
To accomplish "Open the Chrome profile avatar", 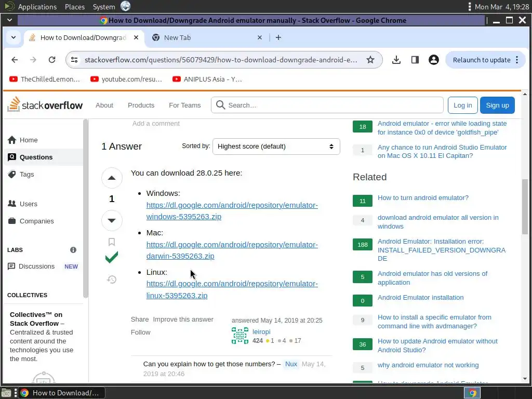I will [434, 60].
